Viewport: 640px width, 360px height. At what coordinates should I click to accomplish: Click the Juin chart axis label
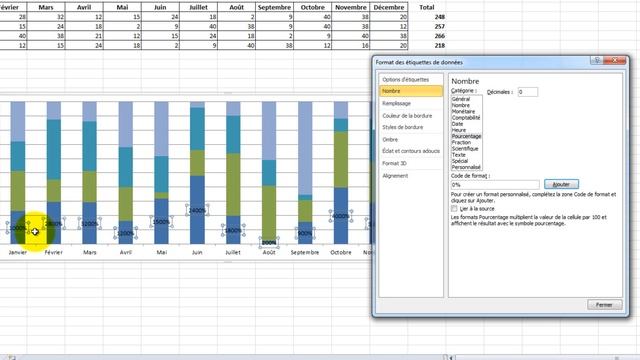(x=197, y=252)
